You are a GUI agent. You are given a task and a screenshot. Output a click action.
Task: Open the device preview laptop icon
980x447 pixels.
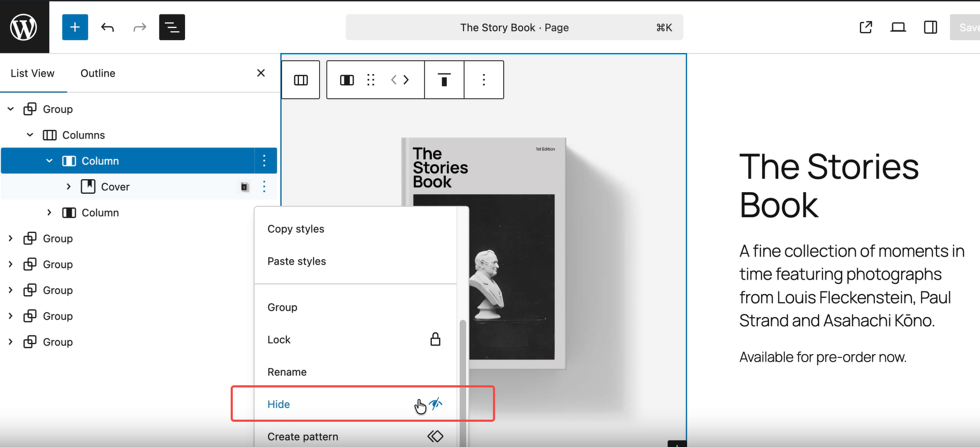[x=898, y=27]
